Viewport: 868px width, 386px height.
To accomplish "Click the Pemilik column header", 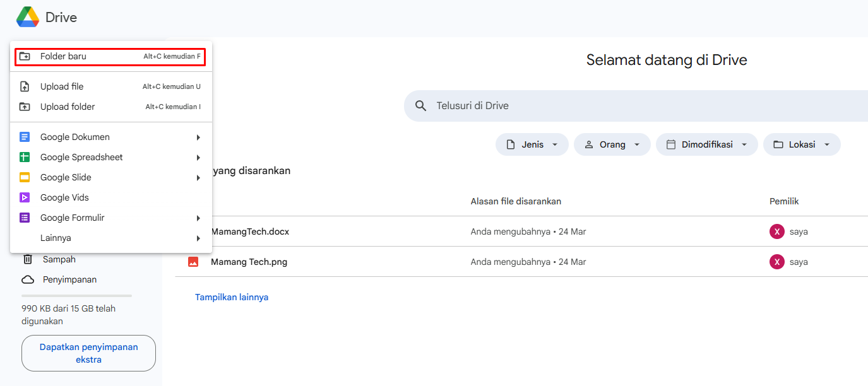I will [784, 201].
